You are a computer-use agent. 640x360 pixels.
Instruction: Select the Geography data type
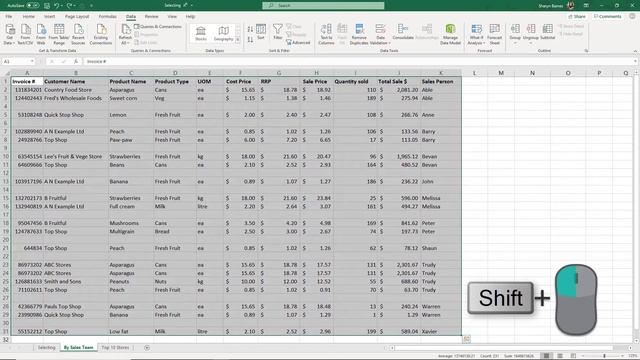point(223,33)
